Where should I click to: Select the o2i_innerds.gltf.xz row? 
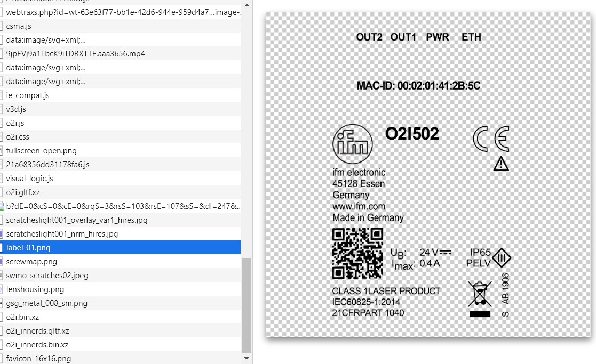[121, 330]
